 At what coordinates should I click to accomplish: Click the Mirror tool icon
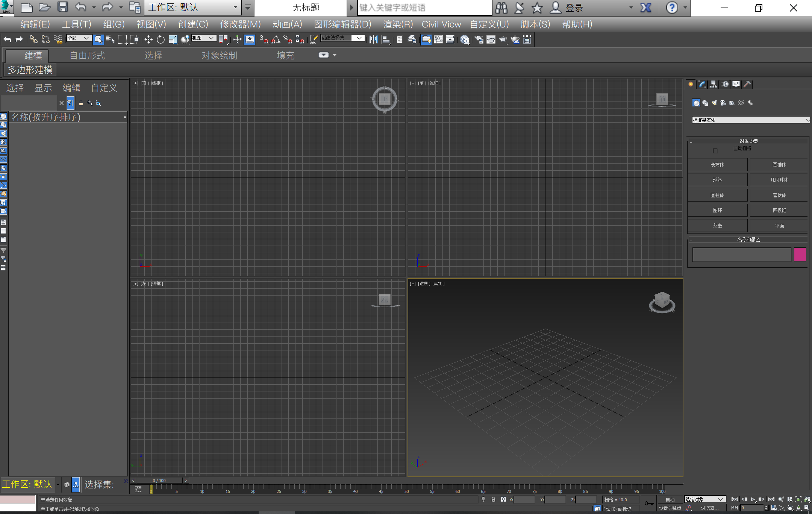click(373, 39)
